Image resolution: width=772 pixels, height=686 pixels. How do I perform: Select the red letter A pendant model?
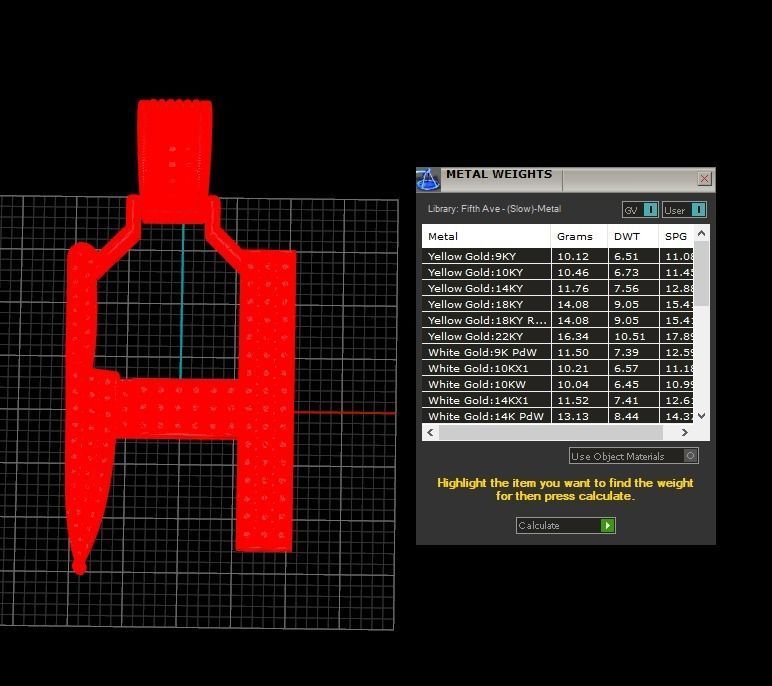(181, 407)
